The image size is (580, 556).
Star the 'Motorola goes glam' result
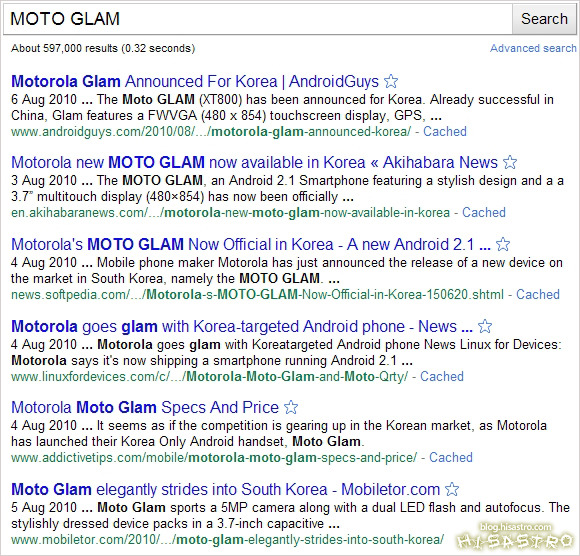(485, 326)
